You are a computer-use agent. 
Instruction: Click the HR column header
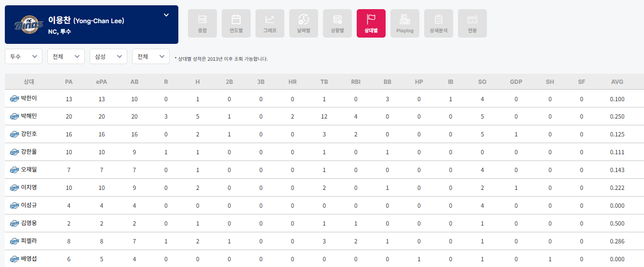tap(293, 82)
